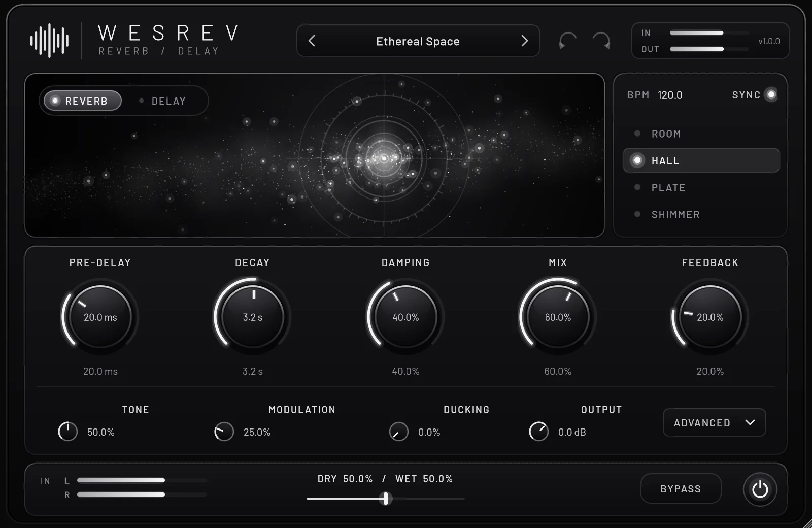Viewport: 812px width, 528px height.
Task: Click the Pre-Delay knob
Action: point(100,317)
